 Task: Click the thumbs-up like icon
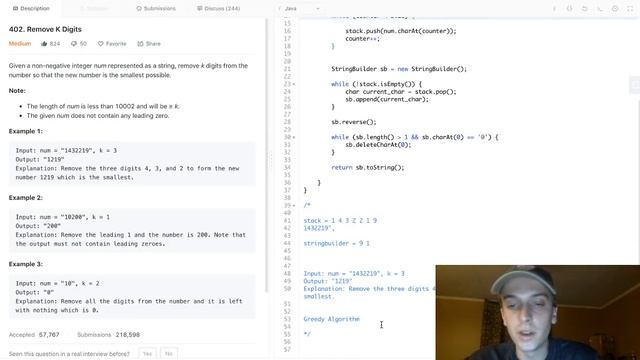point(44,44)
